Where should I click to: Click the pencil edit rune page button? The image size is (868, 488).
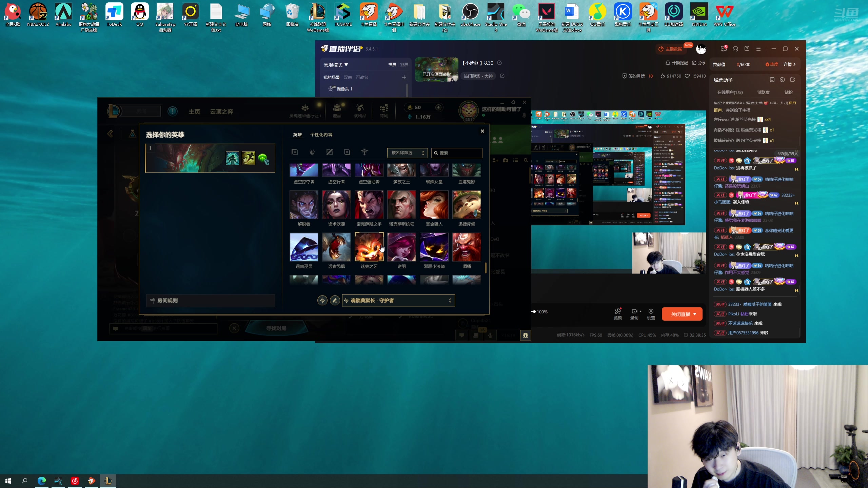coord(335,301)
